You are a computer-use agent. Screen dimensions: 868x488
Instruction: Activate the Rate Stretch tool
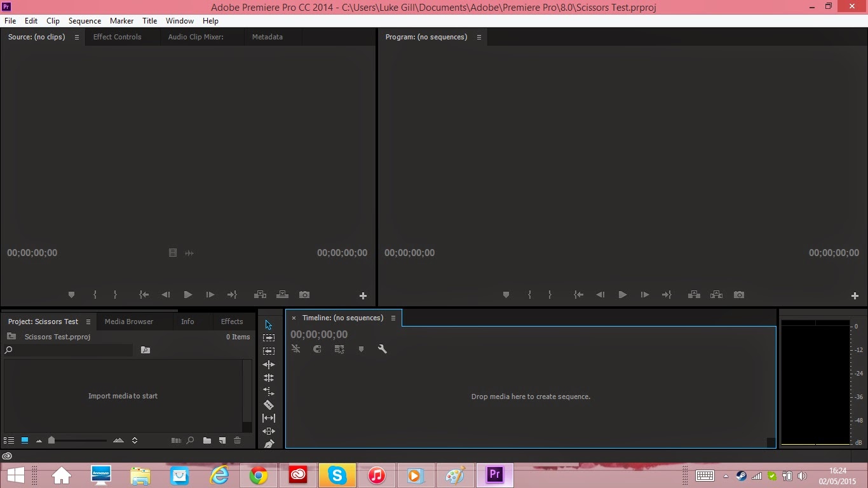pyautogui.click(x=269, y=391)
